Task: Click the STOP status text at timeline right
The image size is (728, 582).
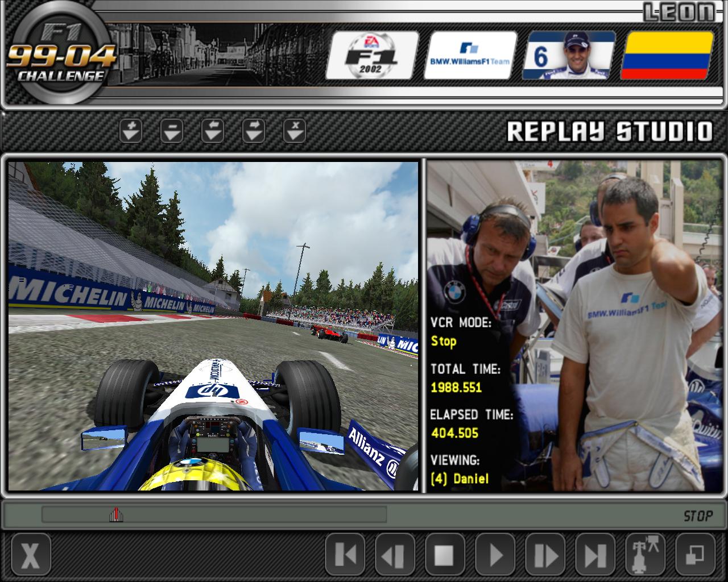Action: pos(698,516)
